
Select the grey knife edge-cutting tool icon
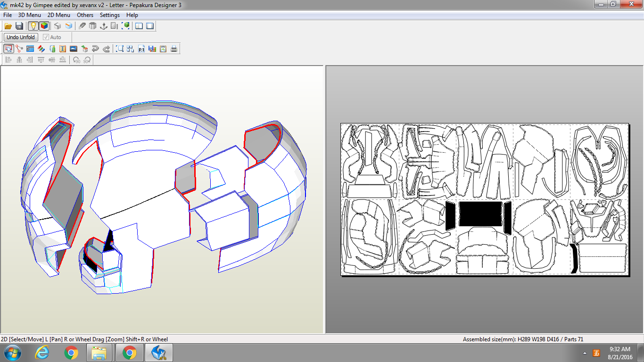click(x=83, y=26)
